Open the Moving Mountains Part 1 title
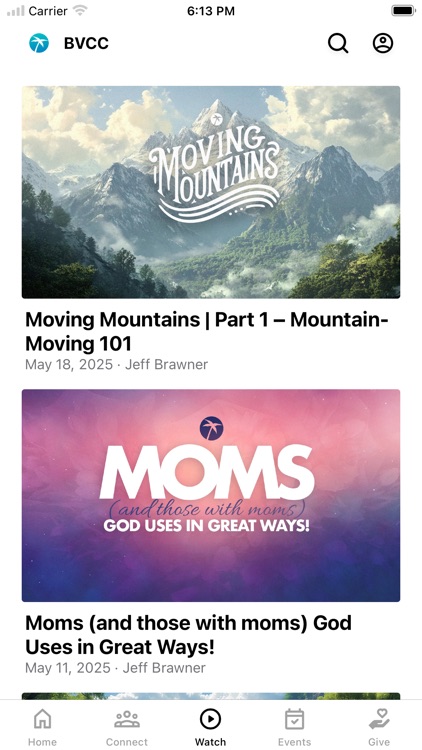The width and height of the screenshot is (422, 750). click(x=207, y=331)
